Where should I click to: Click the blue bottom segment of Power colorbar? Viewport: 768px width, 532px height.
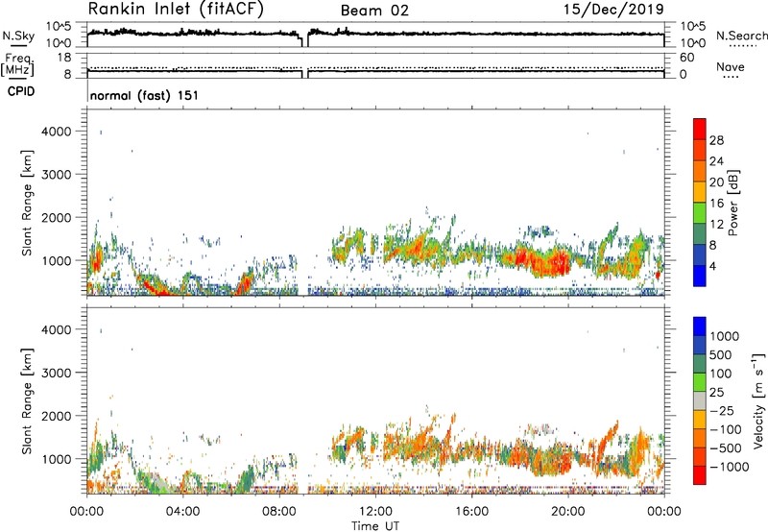point(700,276)
